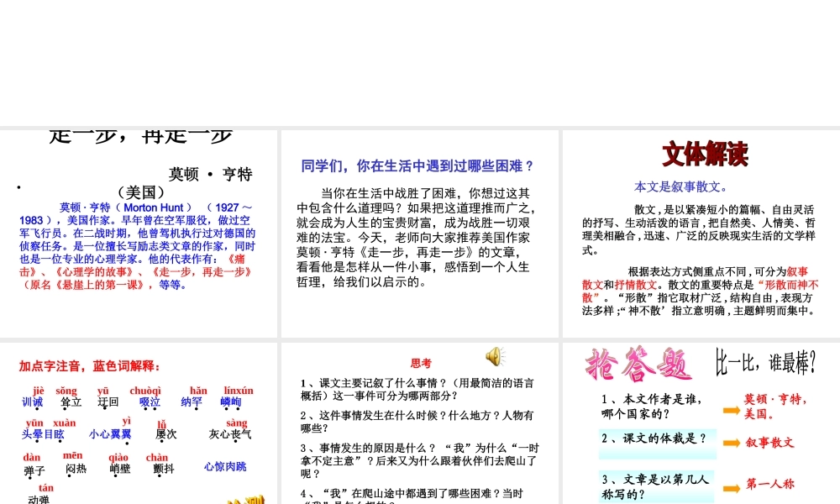The width and height of the screenshot is (840, 504).
Task: Select the answer text 叙事散文
Action: [770, 443]
